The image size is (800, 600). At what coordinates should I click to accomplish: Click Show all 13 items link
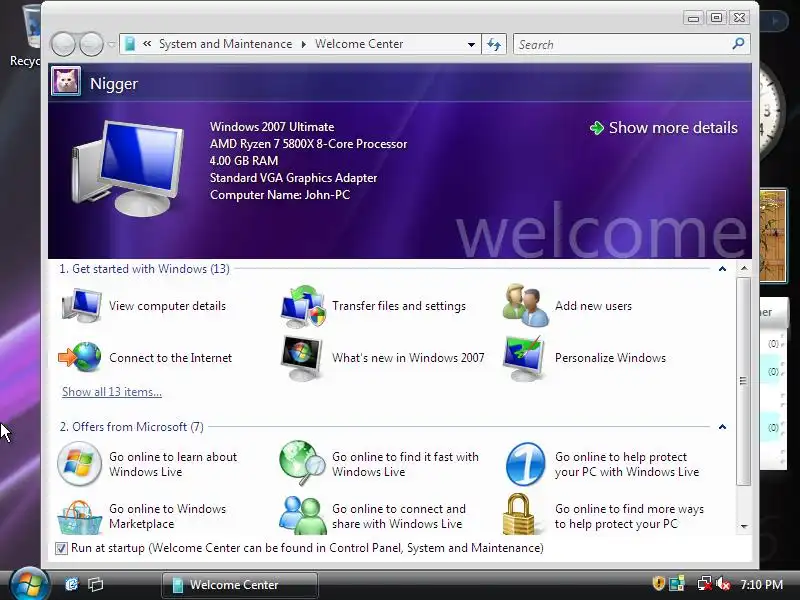tap(112, 392)
